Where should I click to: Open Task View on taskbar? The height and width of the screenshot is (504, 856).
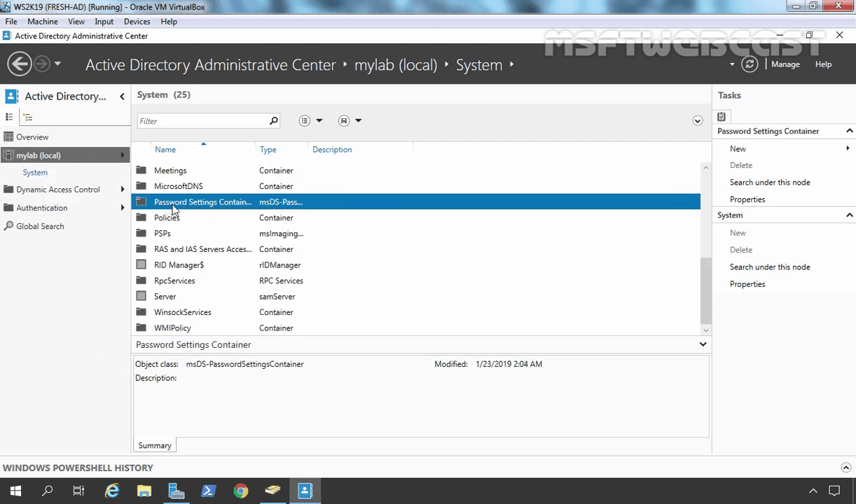tap(78, 491)
